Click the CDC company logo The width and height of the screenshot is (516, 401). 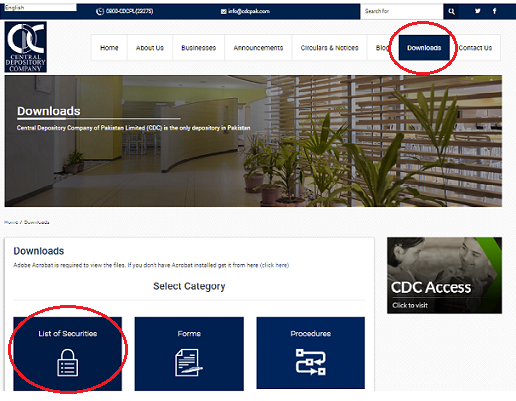tap(26, 47)
